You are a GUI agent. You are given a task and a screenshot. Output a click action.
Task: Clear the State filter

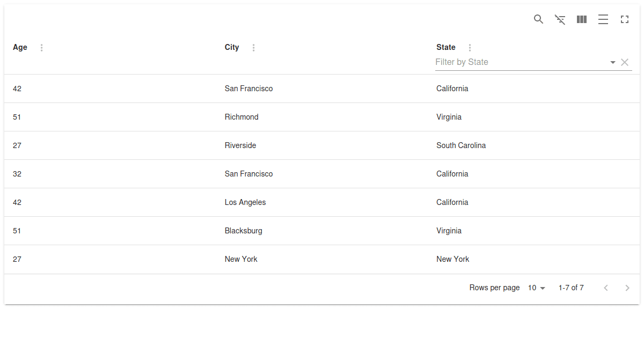tap(625, 62)
